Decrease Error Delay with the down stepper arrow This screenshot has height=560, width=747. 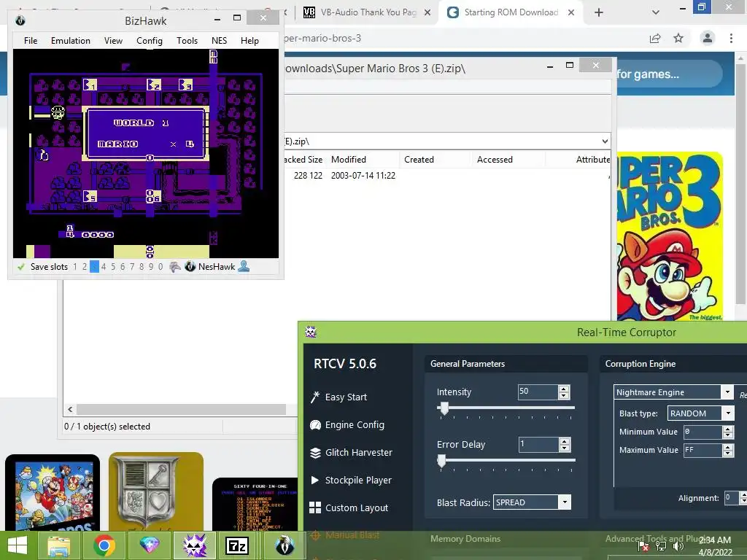coord(565,448)
